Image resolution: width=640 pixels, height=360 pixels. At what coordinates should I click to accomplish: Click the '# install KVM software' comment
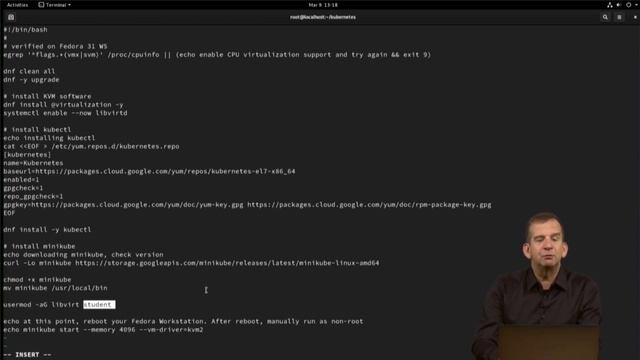click(x=47, y=96)
